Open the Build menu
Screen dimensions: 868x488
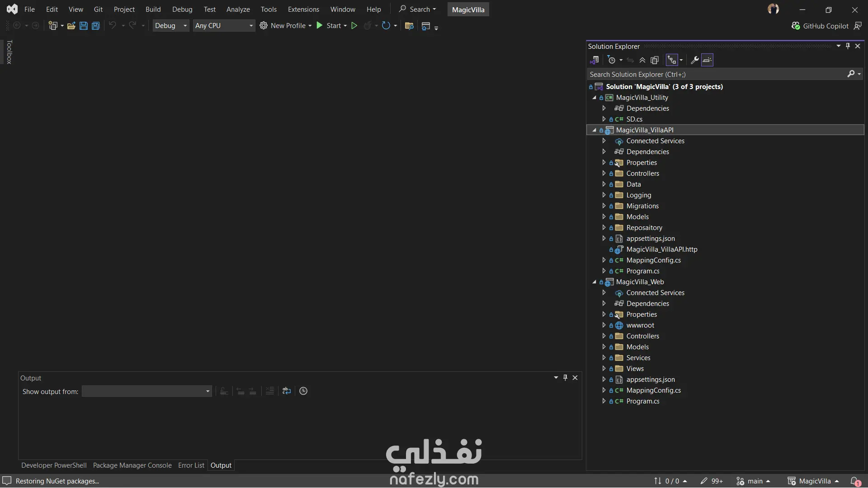click(153, 9)
